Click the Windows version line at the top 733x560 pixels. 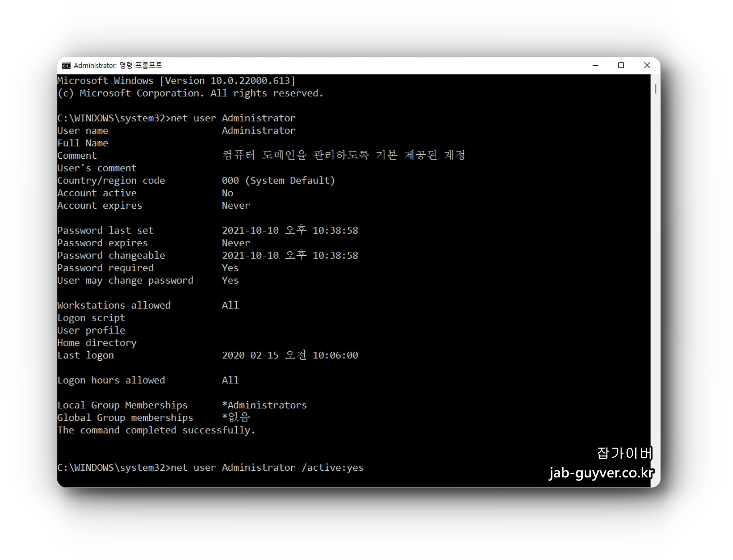point(176,81)
